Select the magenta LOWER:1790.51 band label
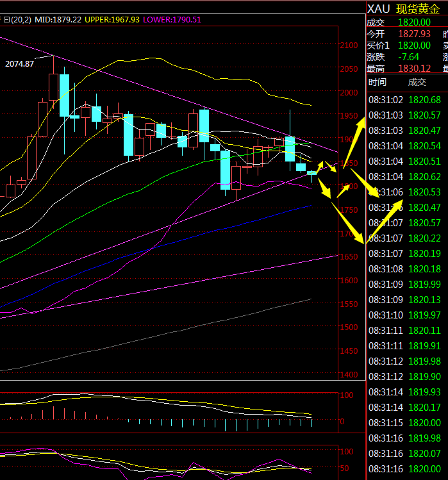 pyautogui.click(x=172, y=20)
